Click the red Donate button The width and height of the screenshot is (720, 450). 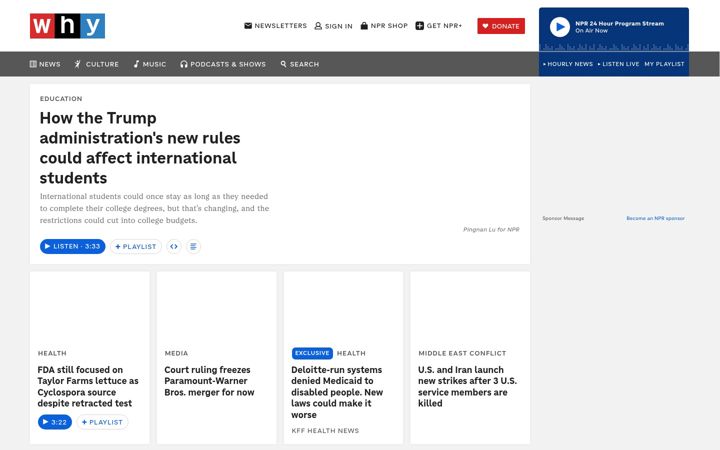[501, 26]
